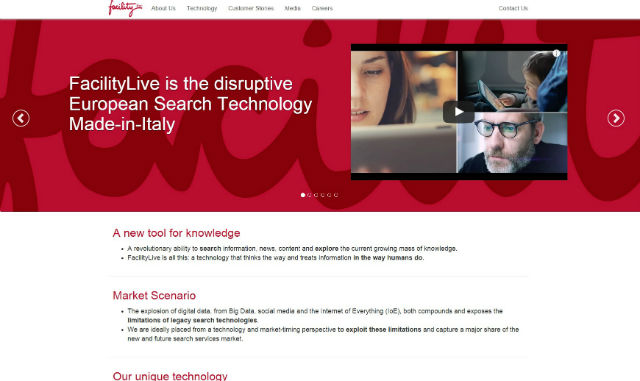Click A new tool for knowledge heading
The image size is (640, 381).
(x=176, y=233)
